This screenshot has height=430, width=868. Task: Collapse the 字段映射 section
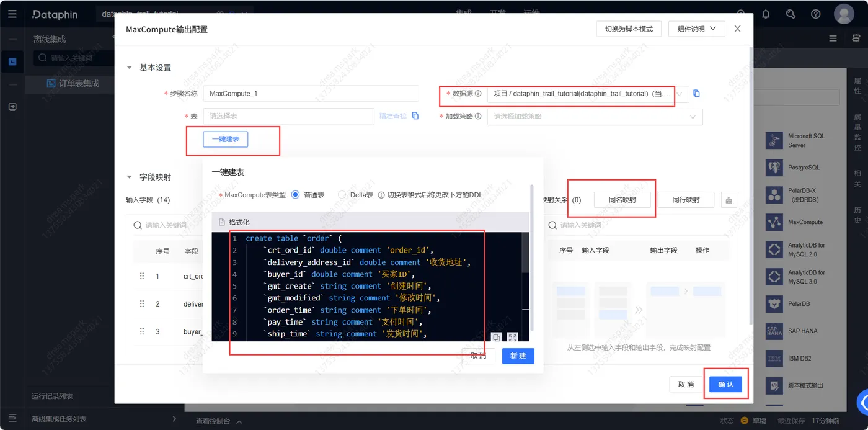pyautogui.click(x=130, y=177)
